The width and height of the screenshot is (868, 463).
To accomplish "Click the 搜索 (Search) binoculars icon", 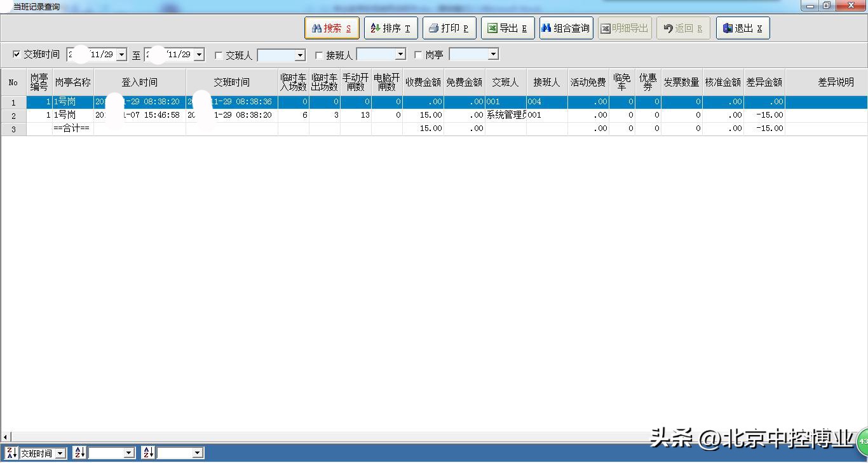I will pyautogui.click(x=316, y=27).
